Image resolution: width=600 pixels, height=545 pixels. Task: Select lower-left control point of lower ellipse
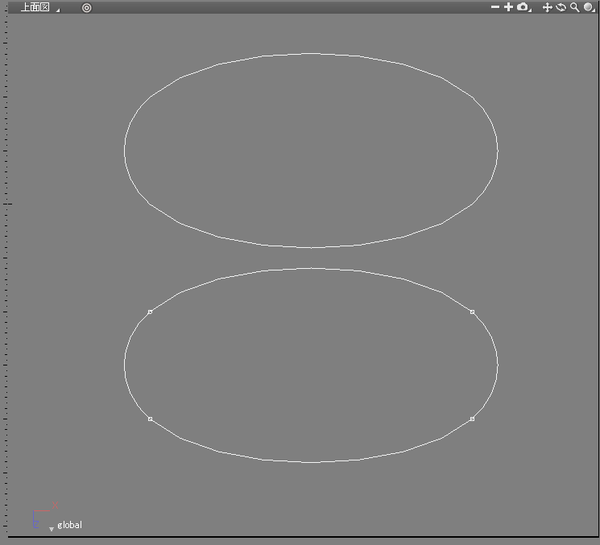click(x=150, y=419)
